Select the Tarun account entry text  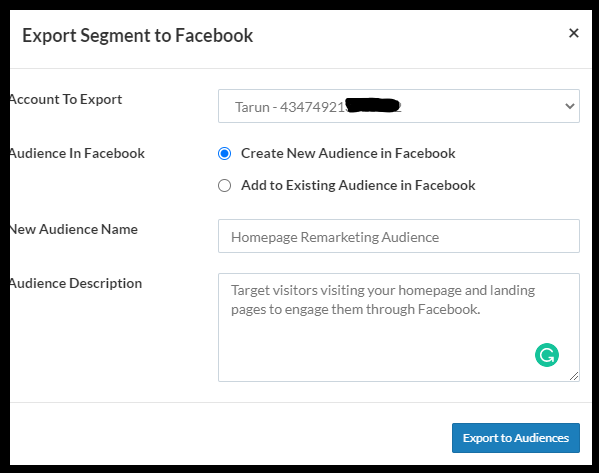pos(318,107)
